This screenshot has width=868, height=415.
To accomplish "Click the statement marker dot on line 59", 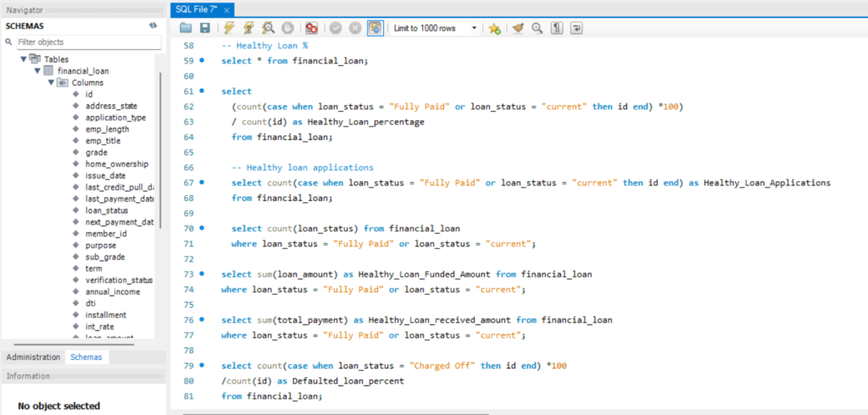I will pyautogui.click(x=202, y=60).
